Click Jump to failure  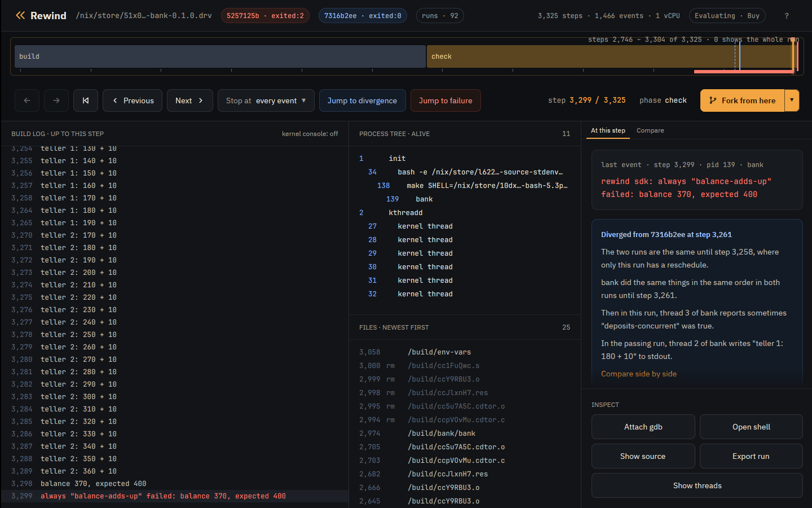click(445, 100)
